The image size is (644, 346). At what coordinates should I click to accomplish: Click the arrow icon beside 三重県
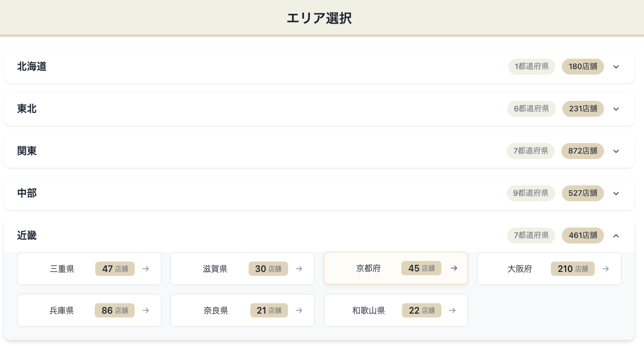(146, 269)
